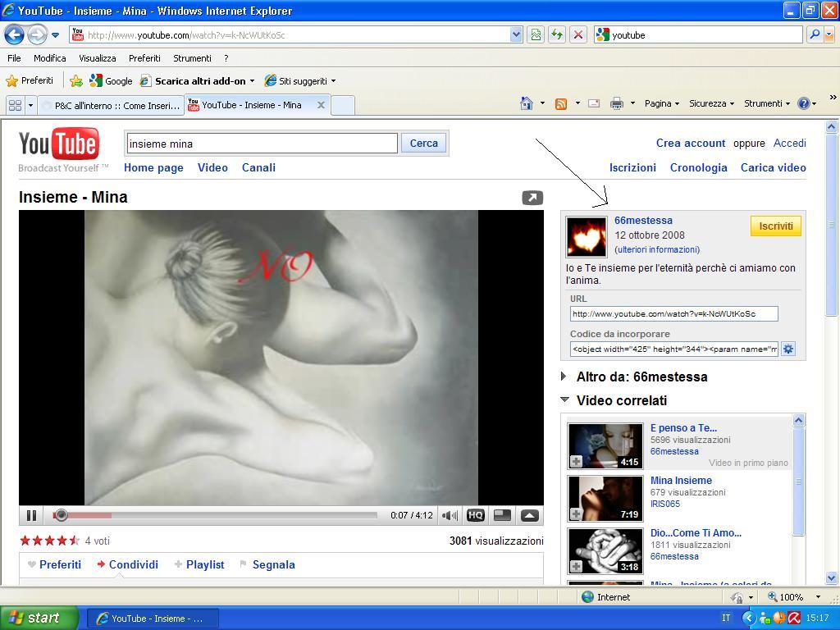This screenshot has width=840, height=630.
Task: Click the embed code customize gear icon
Action: (788, 349)
